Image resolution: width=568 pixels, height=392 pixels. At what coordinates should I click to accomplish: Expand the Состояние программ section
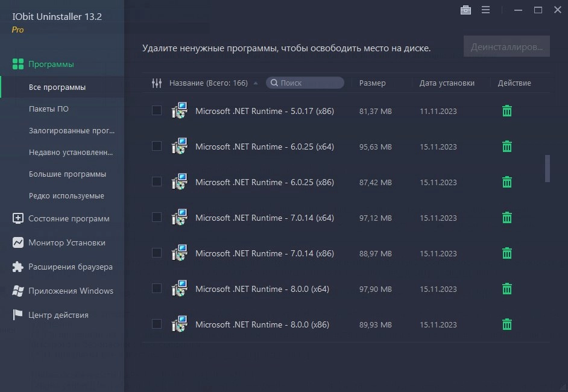click(x=69, y=218)
